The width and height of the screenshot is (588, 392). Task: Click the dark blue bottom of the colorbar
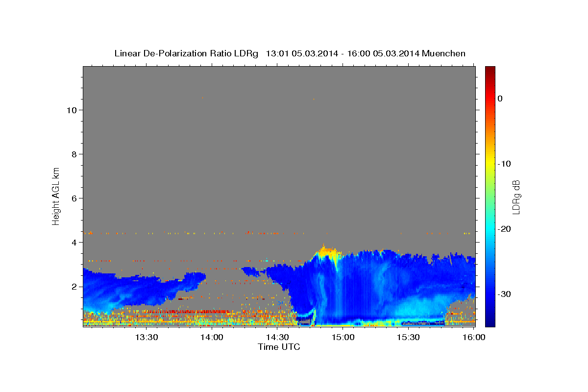click(490, 321)
